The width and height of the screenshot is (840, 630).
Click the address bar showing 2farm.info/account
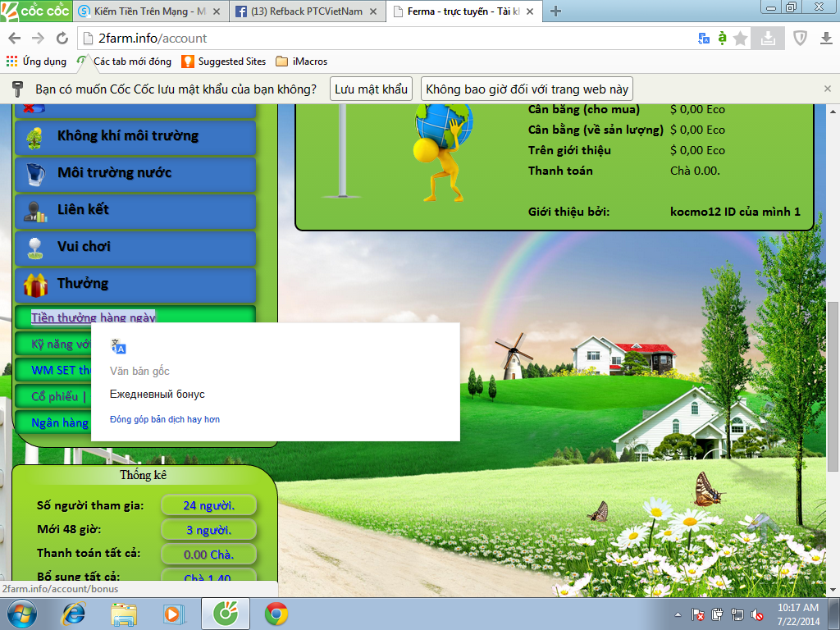pos(386,38)
